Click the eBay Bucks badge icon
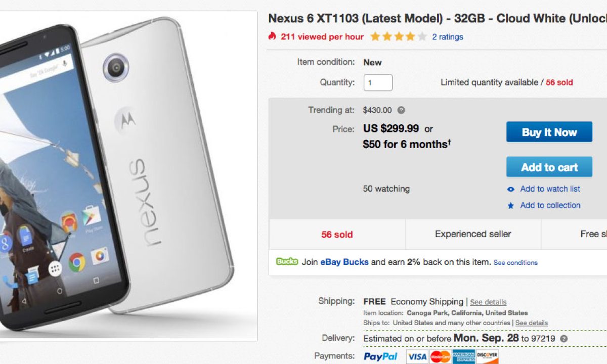Screen dimensions: 607x364 tap(287, 262)
